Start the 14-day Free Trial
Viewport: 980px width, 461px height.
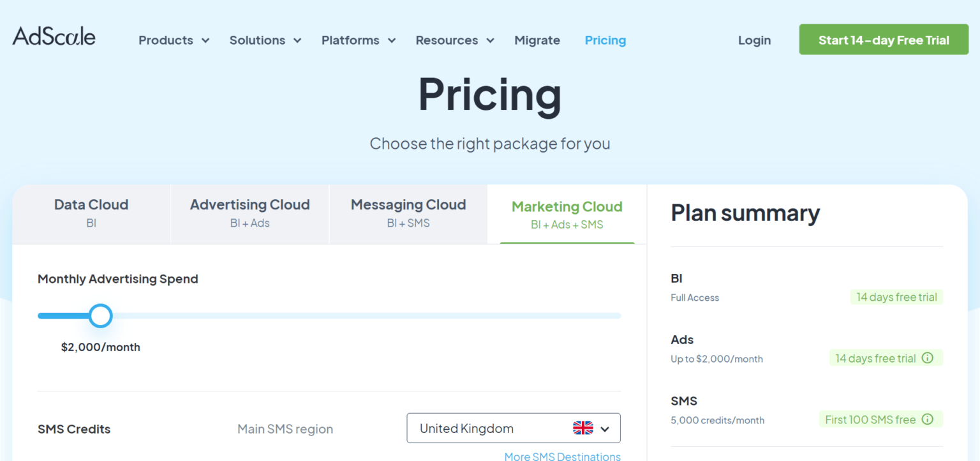pyautogui.click(x=883, y=39)
